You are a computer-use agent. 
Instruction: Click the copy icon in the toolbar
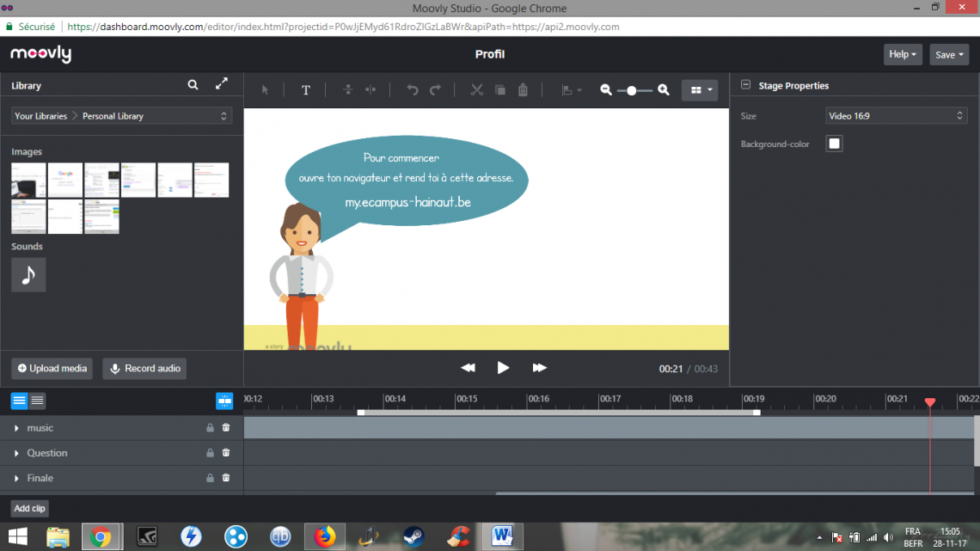(x=500, y=90)
